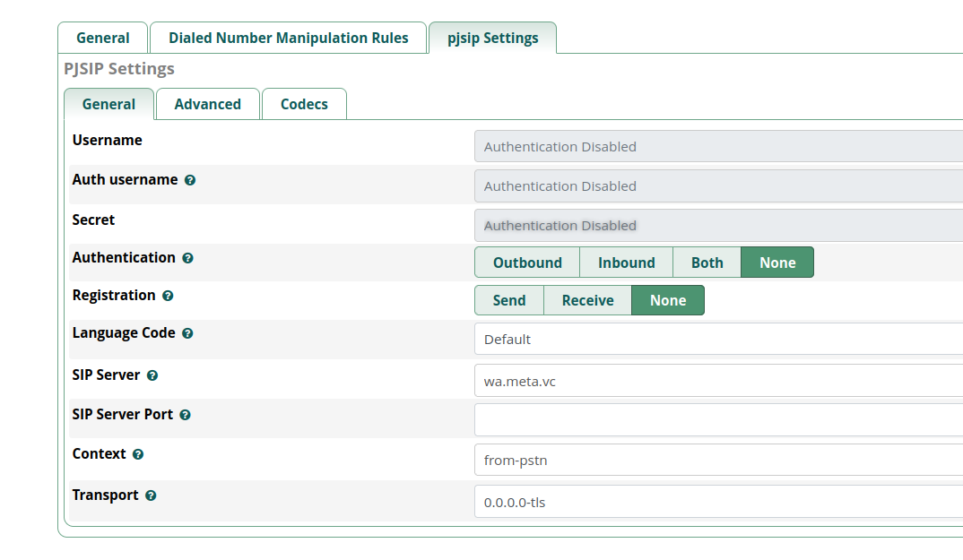Click the Context field containing from-pstn

coord(717,461)
